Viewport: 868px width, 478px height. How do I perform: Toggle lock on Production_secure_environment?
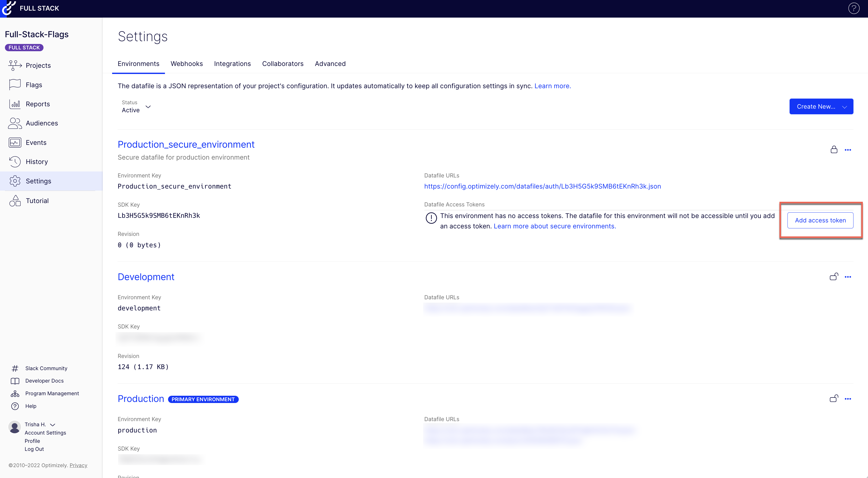(x=834, y=150)
